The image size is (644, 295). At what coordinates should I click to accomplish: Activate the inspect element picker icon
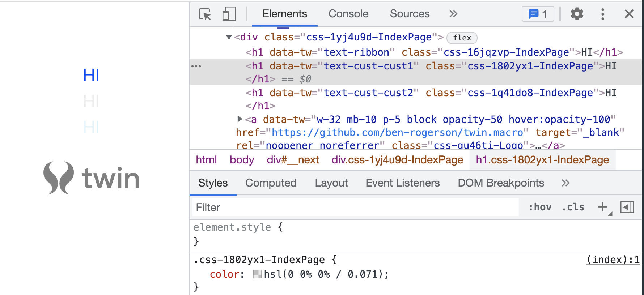coord(205,14)
